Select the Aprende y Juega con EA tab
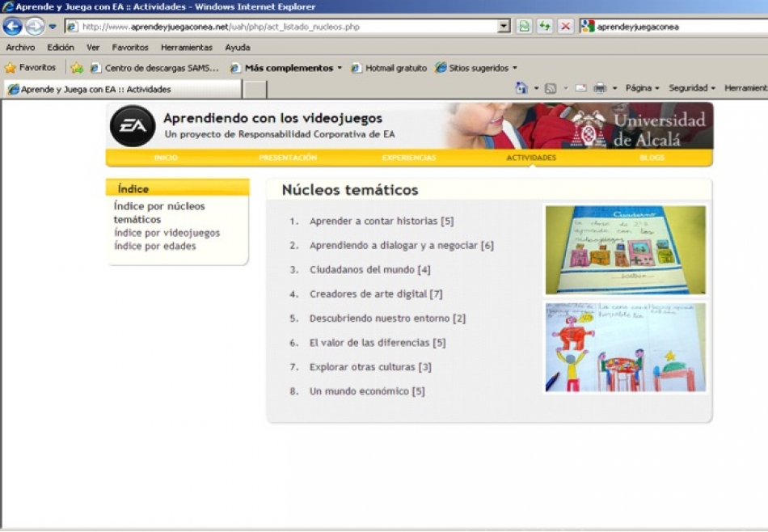This screenshot has width=768, height=532. 123,89
